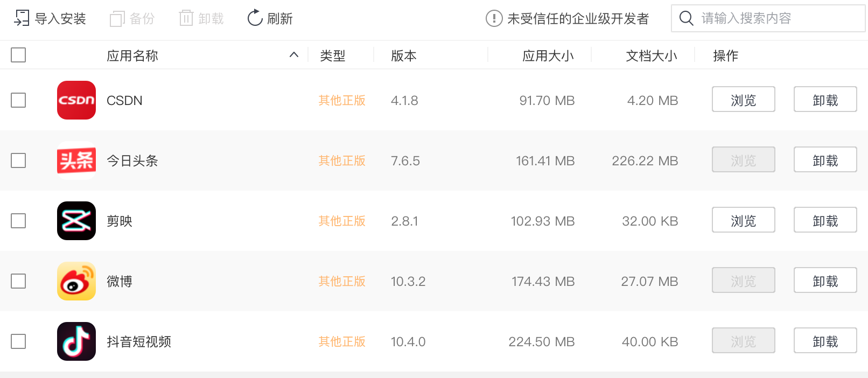Click the 微博 app icon
The width and height of the screenshot is (868, 378).
76,281
